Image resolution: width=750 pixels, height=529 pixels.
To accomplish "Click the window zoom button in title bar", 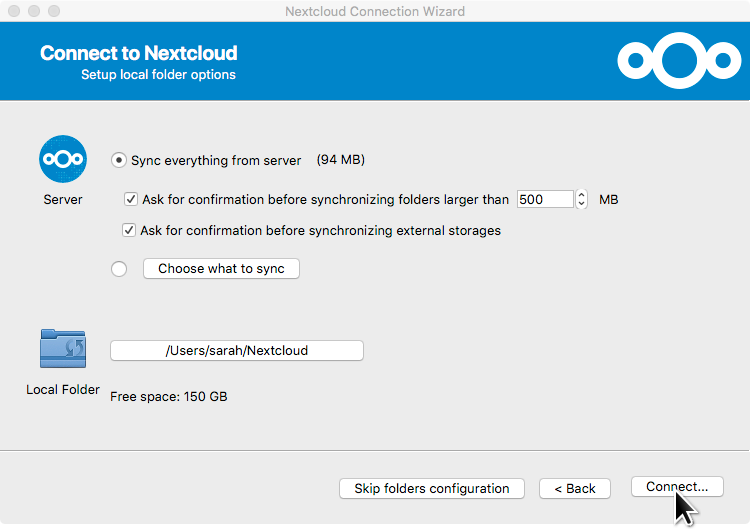I will pyautogui.click(x=54, y=11).
